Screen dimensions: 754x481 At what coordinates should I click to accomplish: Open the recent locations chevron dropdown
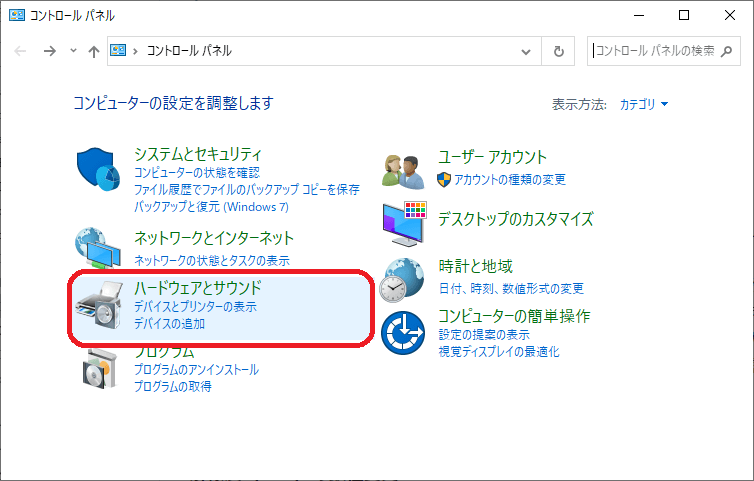[73, 51]
